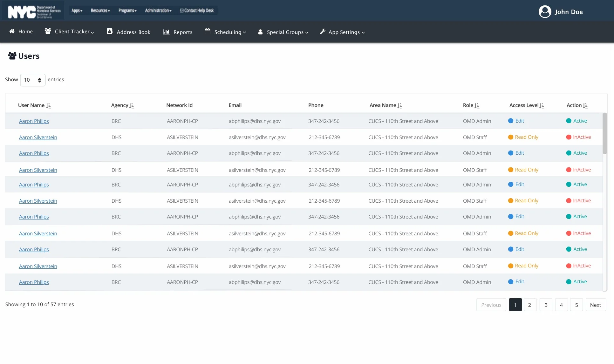The image size is (614, 364).
Task: Click the John Doe username
Action: click(x=569, y=12)
